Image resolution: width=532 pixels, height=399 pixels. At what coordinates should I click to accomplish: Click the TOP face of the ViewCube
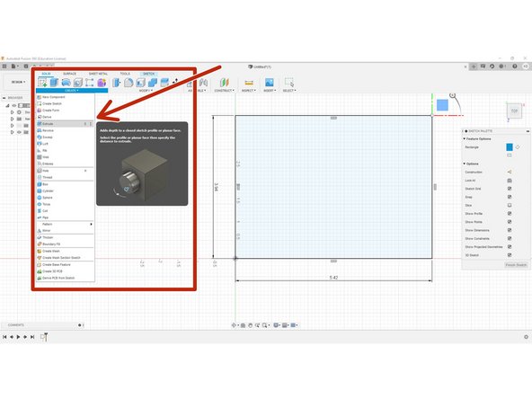point(514,111)
